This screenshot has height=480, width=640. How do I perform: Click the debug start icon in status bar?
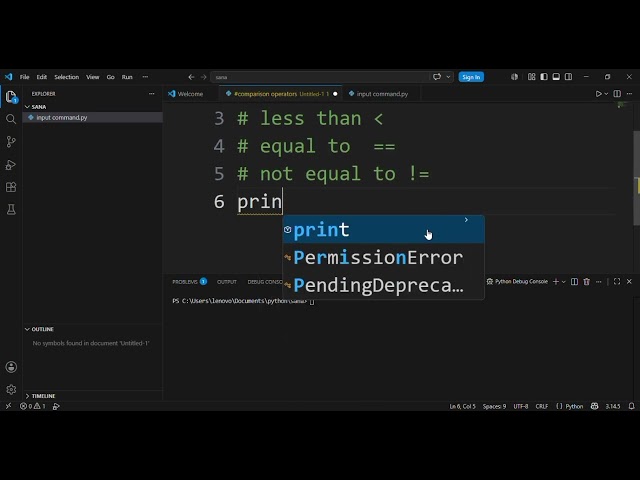56,406
